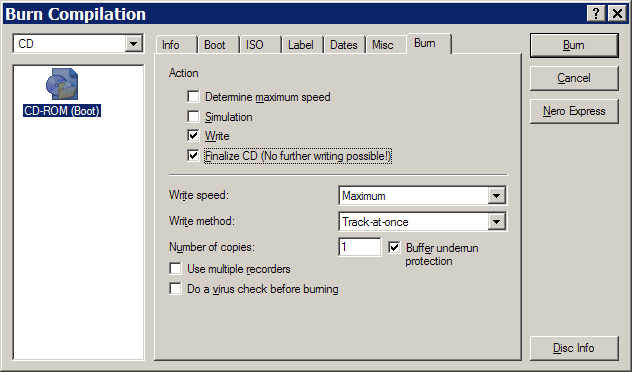632x372 pixels.
Task: Close the Burn Compilation dialog
Action: (617, 14)
